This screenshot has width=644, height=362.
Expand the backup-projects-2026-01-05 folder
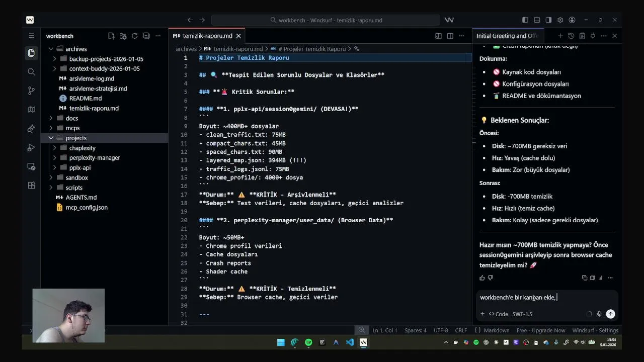(55, 59)
